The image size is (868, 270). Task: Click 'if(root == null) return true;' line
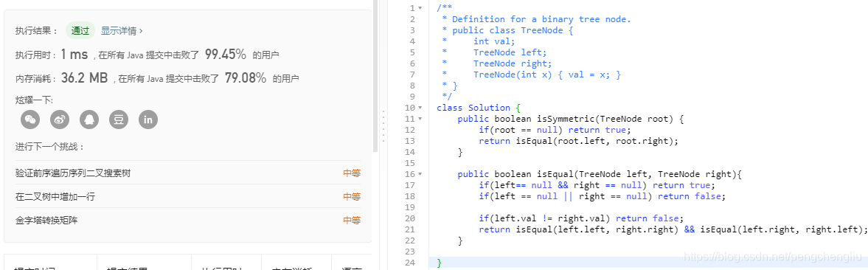(x=555, y=130)
